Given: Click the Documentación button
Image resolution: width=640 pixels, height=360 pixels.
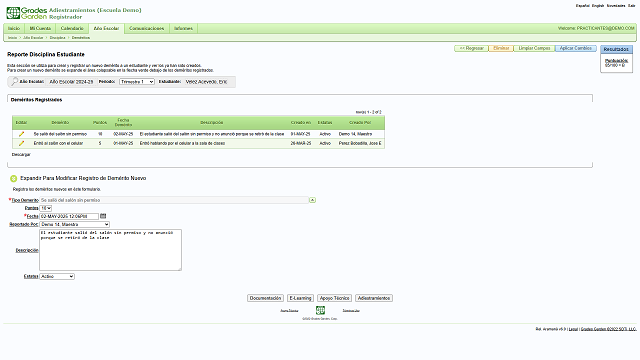Looking at the screenshot, I should pyautogui.click(x=265, y=298).
